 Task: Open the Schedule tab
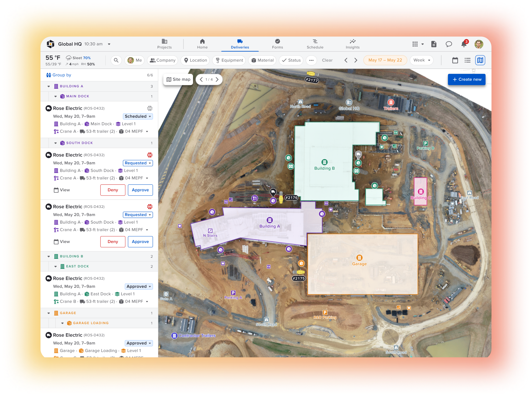pos(315,44)
